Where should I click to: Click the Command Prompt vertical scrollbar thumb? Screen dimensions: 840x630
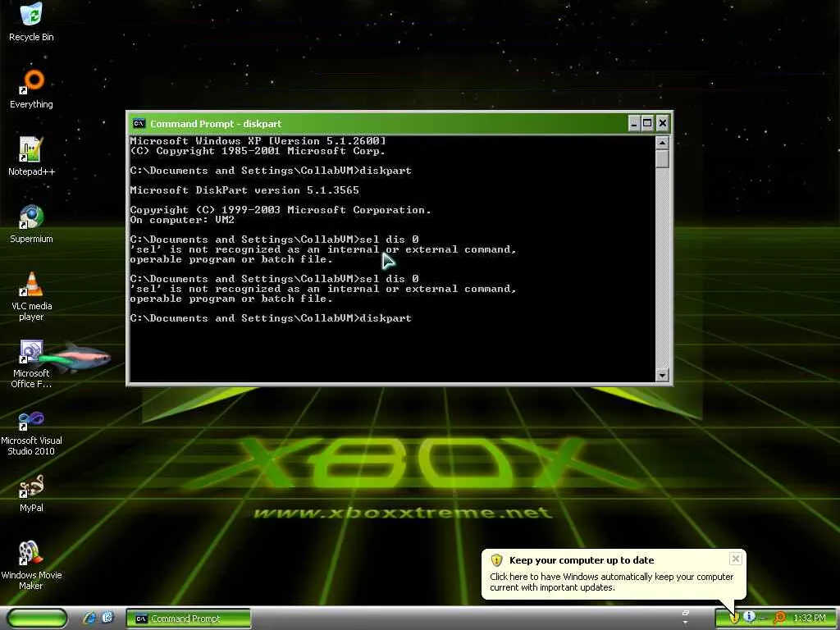click(662, 158)
